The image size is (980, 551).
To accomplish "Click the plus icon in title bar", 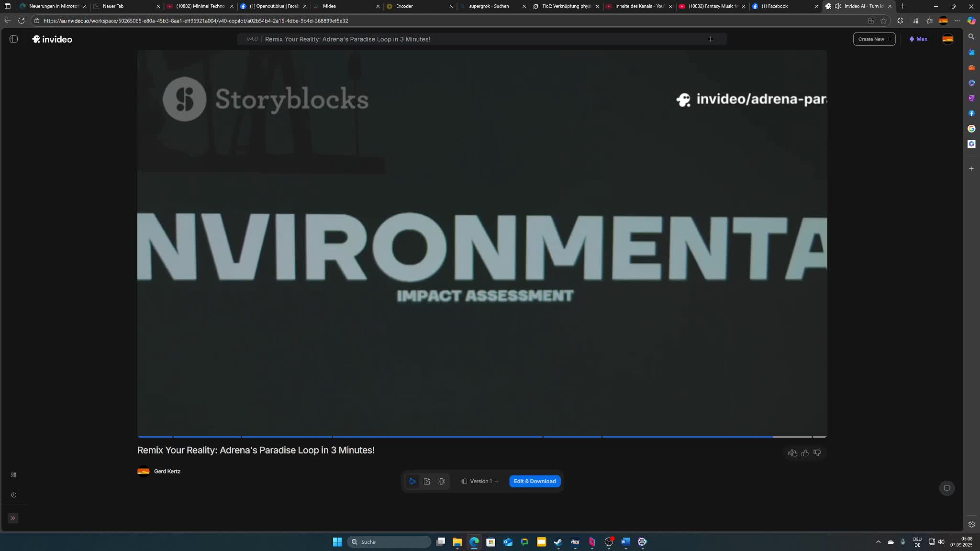I will [x=710, y=39].
